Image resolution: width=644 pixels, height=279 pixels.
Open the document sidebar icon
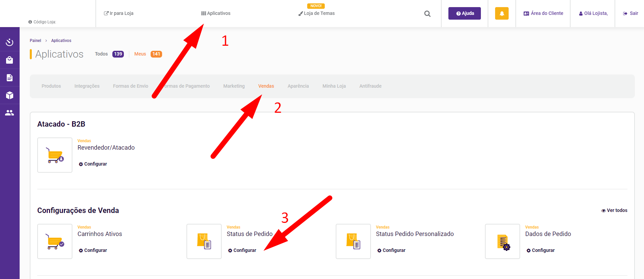(9, 78)
